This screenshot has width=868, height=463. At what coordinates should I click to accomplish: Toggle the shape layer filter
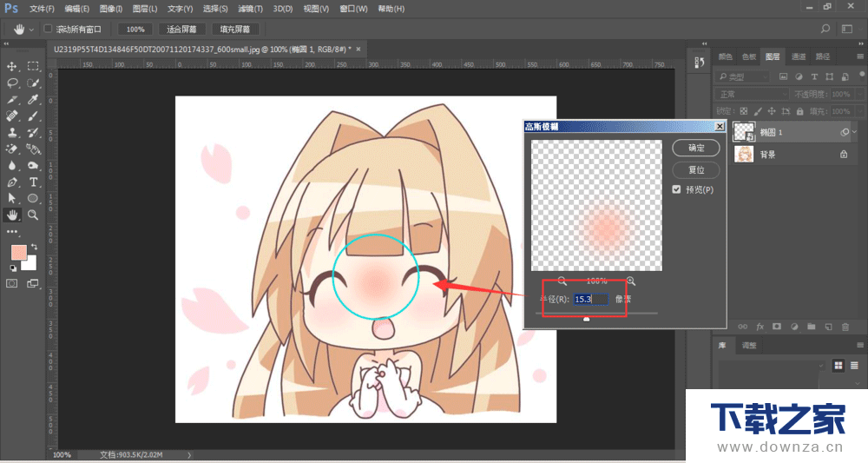tap(829, 76)
